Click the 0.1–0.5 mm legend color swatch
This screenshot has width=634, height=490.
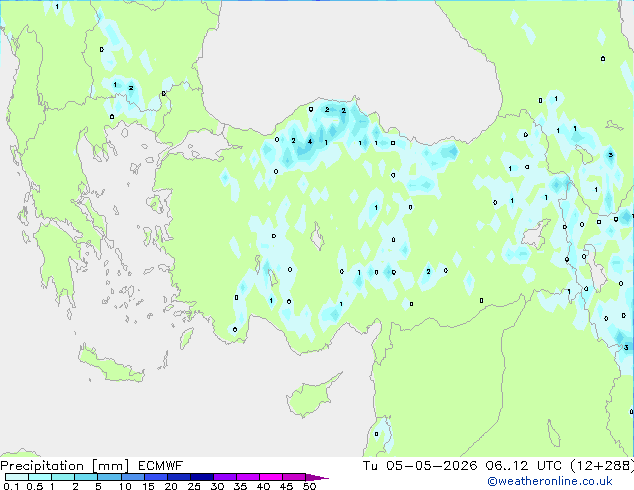[17, 477]
